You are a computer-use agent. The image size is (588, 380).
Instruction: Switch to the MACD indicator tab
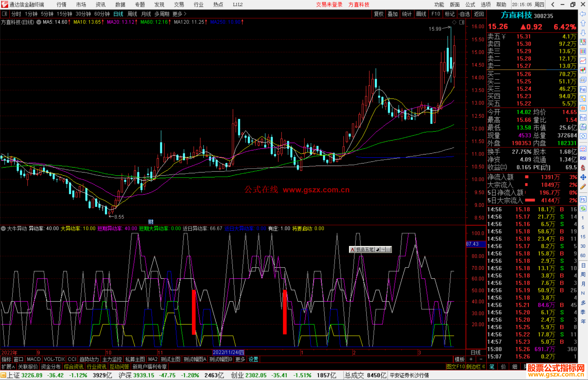[x=34, y=359]
